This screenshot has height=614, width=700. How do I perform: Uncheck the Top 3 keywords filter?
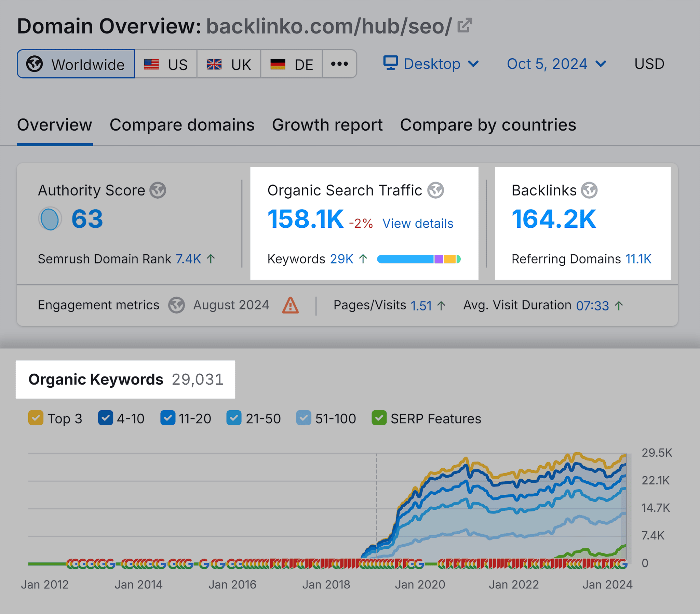35,418
